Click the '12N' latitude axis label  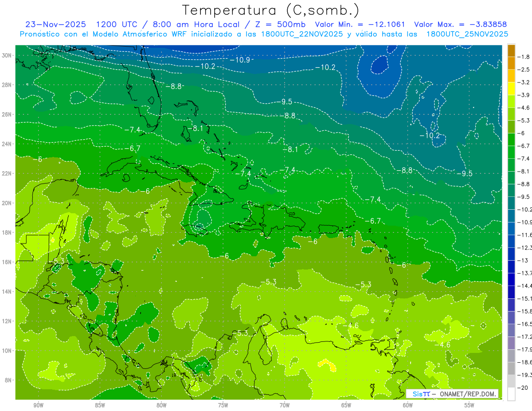7,321
